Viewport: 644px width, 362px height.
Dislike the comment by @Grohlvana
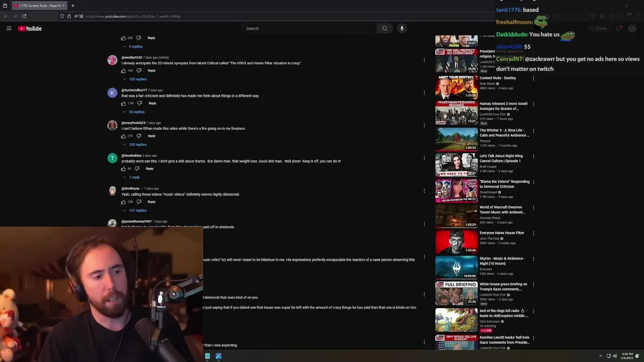click(139, 202)
